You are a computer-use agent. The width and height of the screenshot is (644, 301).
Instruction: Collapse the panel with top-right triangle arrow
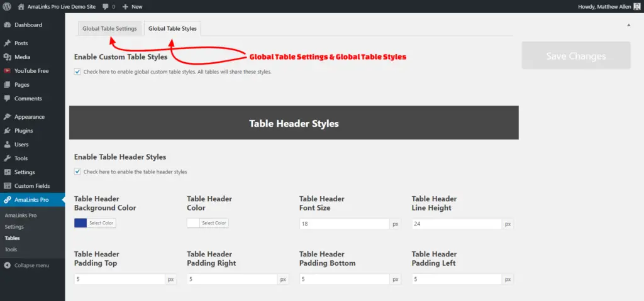click(628, 26)
